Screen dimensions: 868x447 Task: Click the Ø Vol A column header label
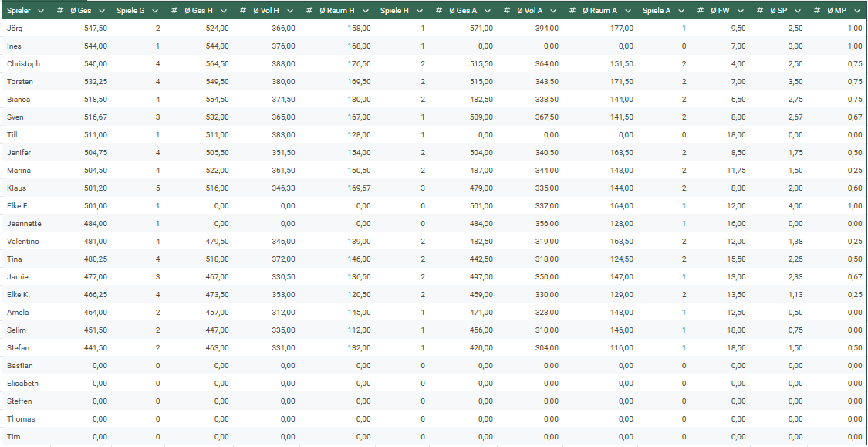coord(531,11)
